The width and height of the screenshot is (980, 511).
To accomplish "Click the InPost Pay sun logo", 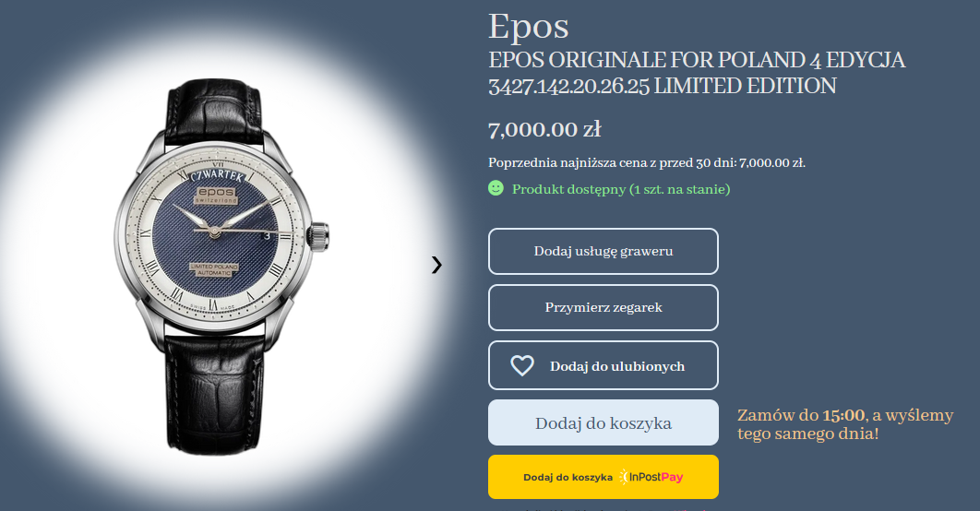I will [x=624, y=477].
